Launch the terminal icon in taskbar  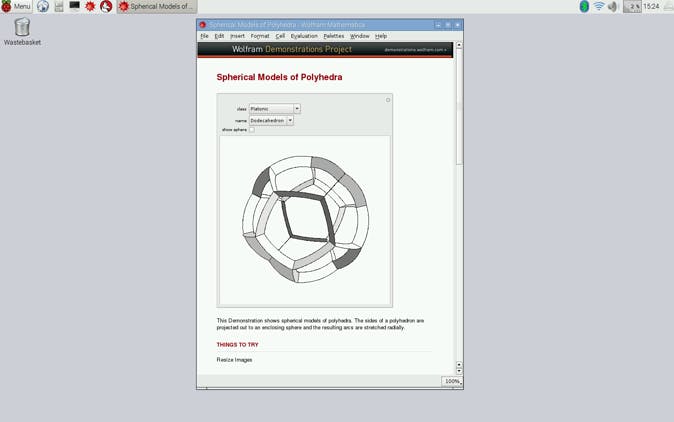click(74, 6)
